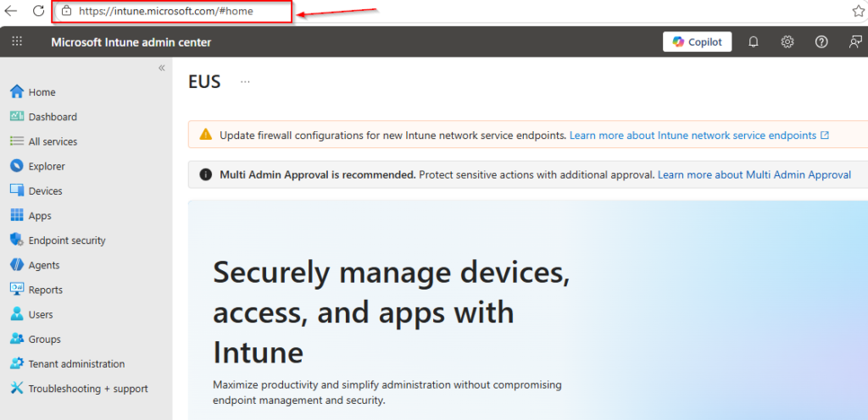Click the Users person icon
The width and height of the screenshot is (868, 420).
[x=17, y=314]
